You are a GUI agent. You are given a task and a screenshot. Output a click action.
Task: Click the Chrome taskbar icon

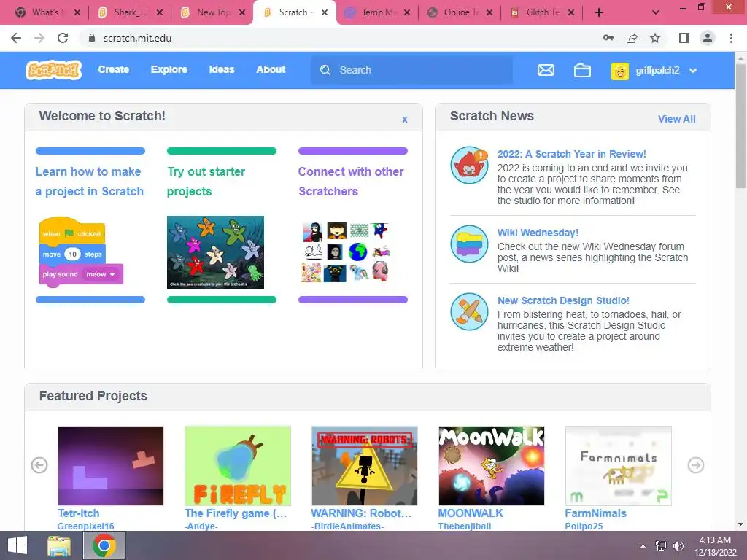coord(104,545)
